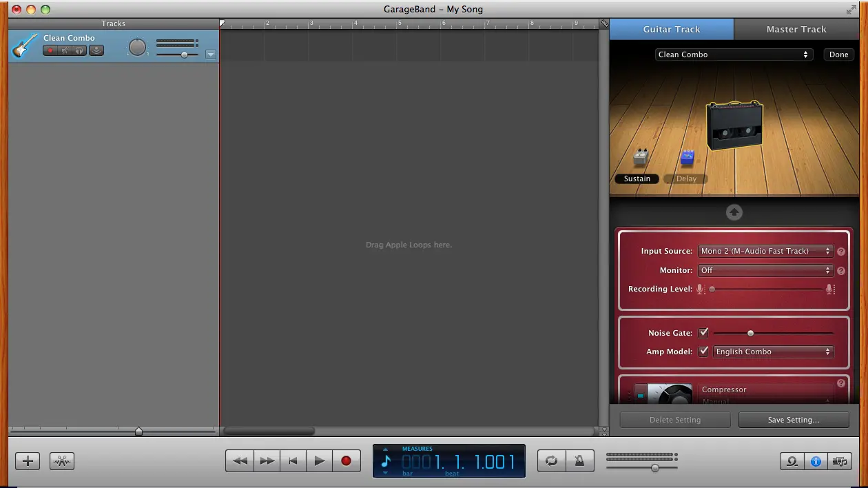Viewport: 868px width, 488px height.
Task: Open help for Input Source
Action: pos(841,252)
